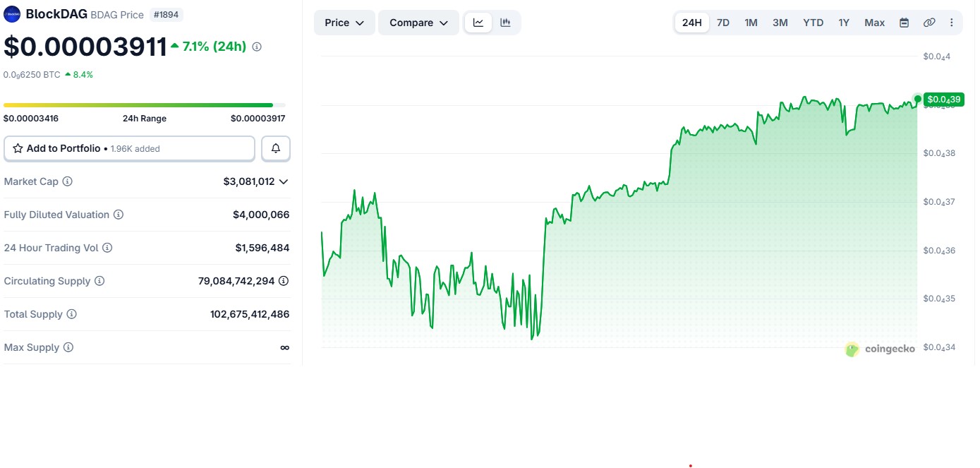The image size is (980, 468).
Task: Select the Max time range tab
Action: (x=875, y=23)
